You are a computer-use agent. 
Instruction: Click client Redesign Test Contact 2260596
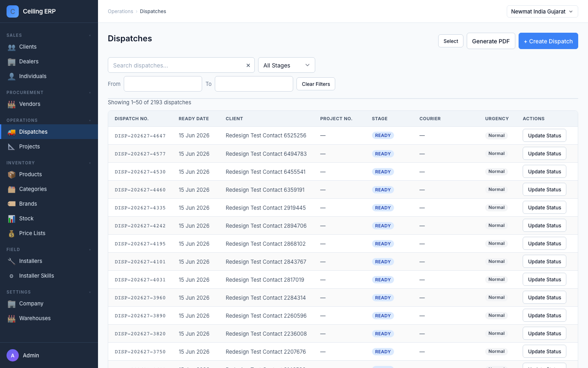coord(266,316)
